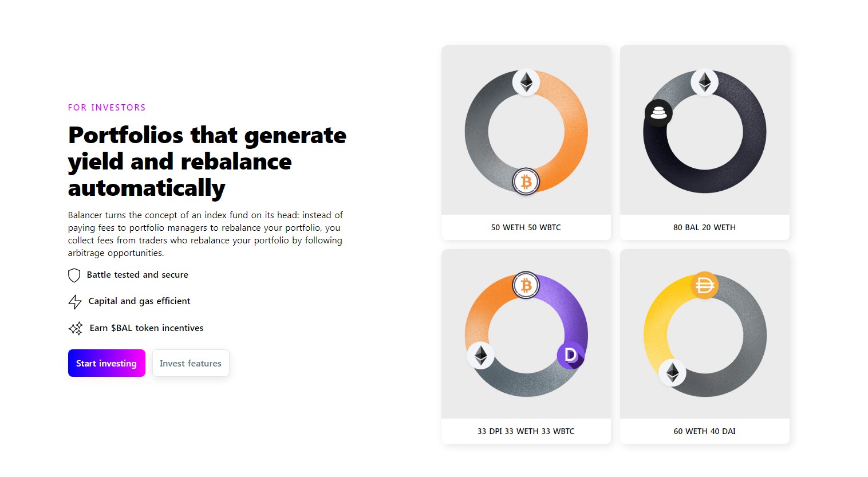
Task: Click the shield icon next to Battle tested
Action: (74, 275)
